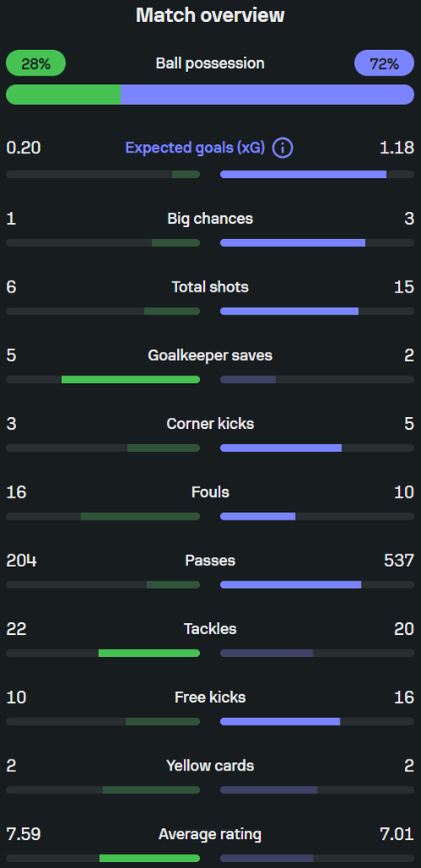Click the 537 passes value

click(399, 561)
